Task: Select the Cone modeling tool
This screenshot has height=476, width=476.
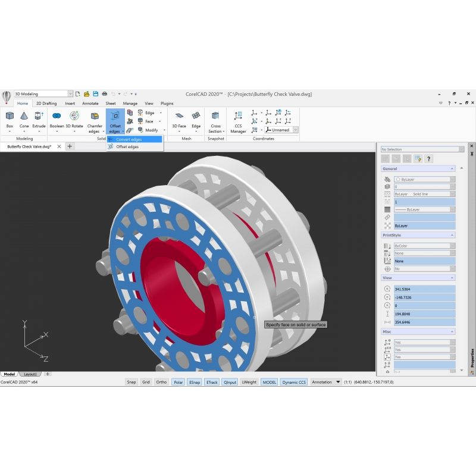Action: (24, 120)
